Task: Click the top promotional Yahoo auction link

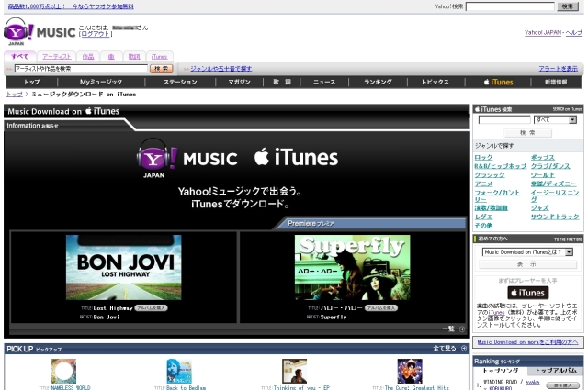Action: [x=71, y=6]
